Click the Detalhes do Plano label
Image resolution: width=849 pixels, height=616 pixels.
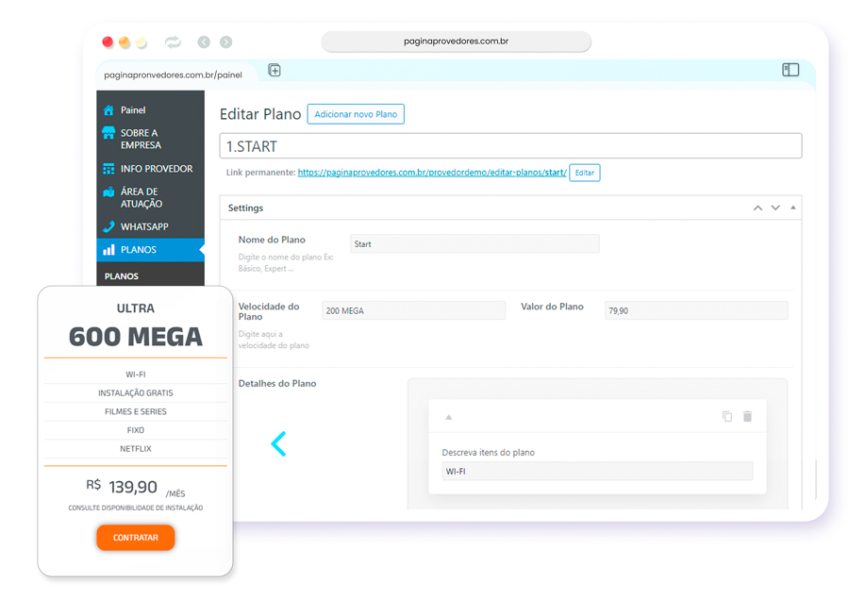pyautogui.click(x=277, y=383)
